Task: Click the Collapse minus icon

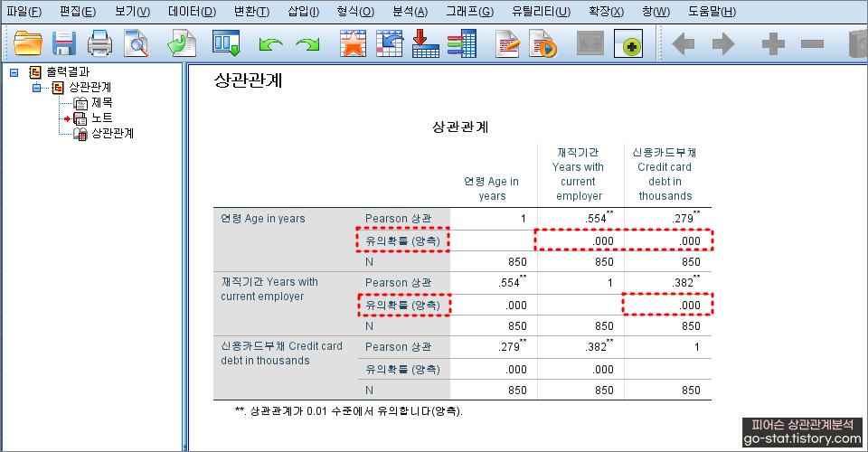Action: pyautogui.click(x=812, y=43)
